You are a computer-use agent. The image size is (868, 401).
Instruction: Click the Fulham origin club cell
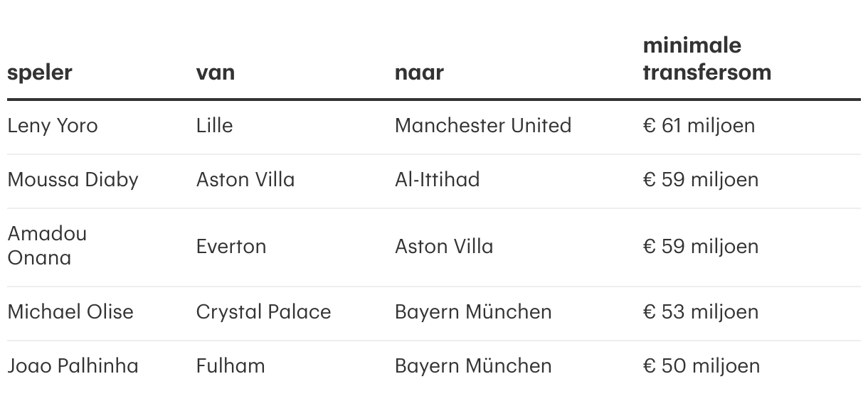231,366
